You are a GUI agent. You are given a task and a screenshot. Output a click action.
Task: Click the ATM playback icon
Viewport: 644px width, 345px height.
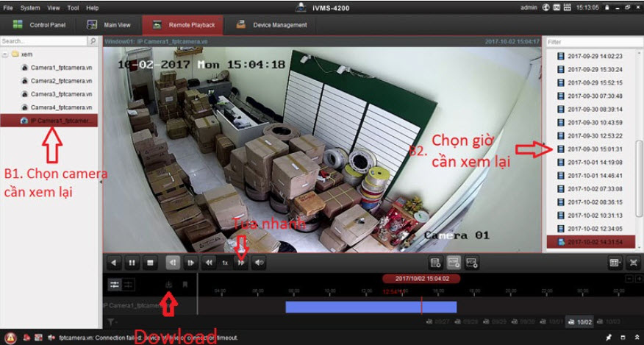(x=454, y=263)
